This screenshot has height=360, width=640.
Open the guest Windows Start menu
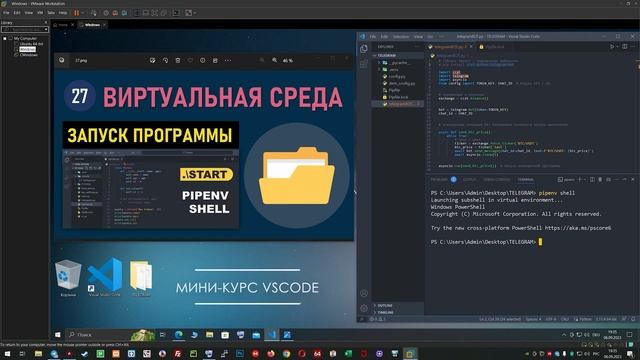pos(58,335)
